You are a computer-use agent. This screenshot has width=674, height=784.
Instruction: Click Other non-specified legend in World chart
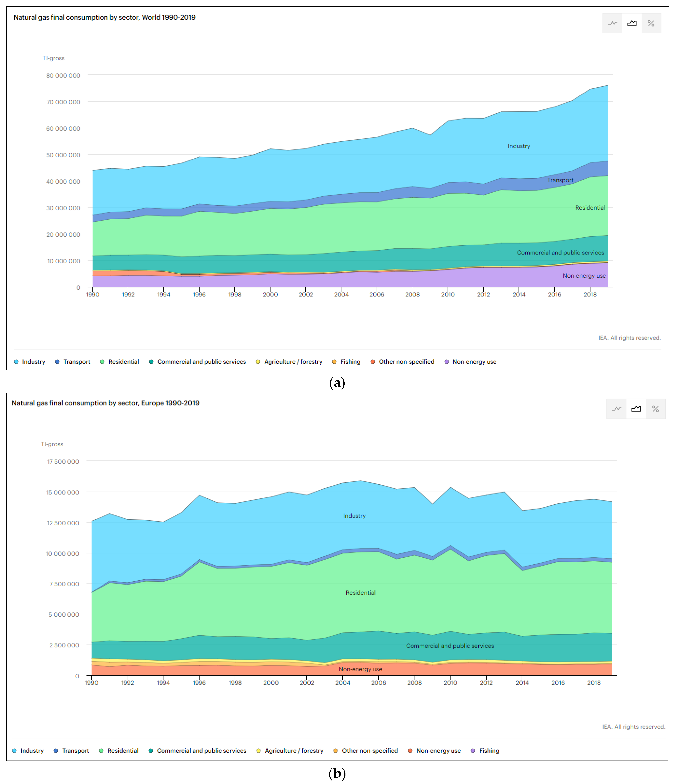406,362
